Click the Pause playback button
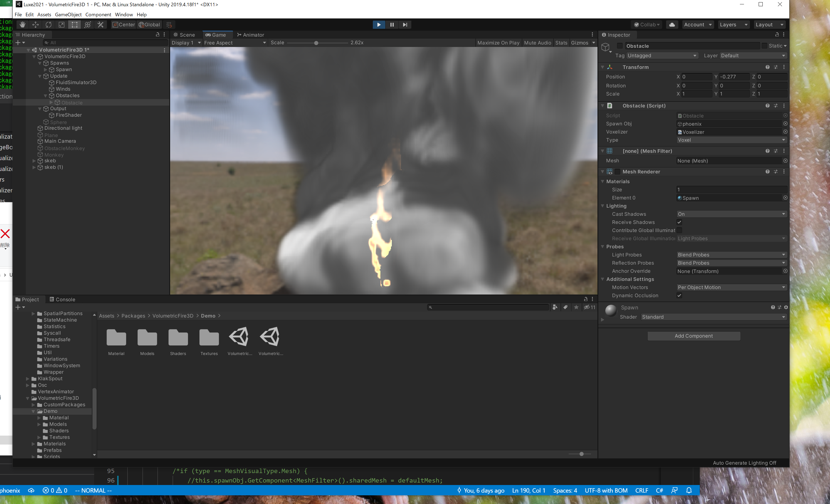This screenshot has height=504, width=830. (392, 25)
